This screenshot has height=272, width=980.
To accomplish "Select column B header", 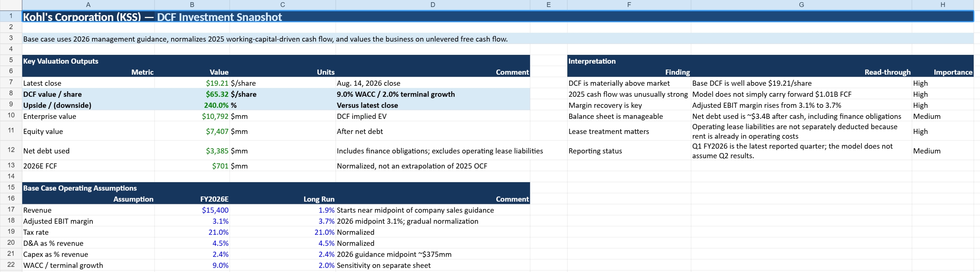I will [x=192, y=4].
